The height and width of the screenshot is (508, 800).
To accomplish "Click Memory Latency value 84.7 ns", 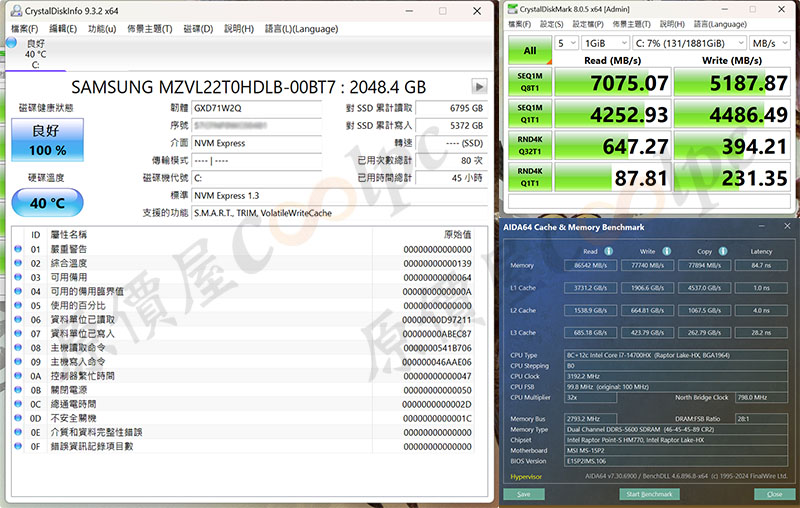I will (761, 265).
